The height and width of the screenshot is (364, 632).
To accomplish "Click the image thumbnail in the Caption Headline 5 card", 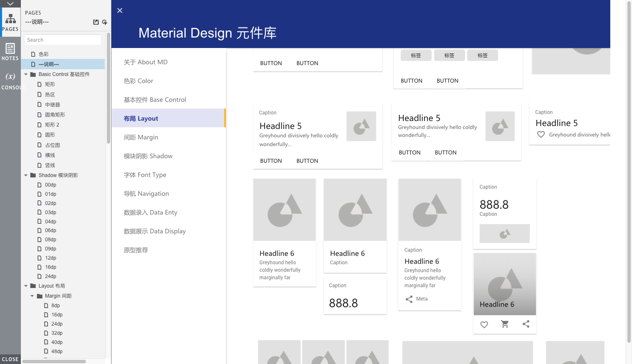I will click(361, 126).
